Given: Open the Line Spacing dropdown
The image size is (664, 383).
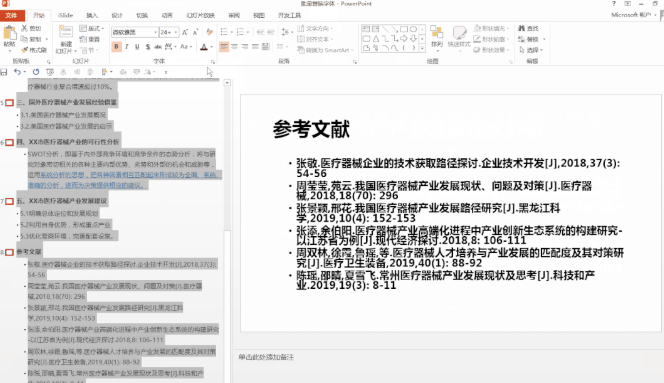Looking at the screenshot, I should coord(287,32).
